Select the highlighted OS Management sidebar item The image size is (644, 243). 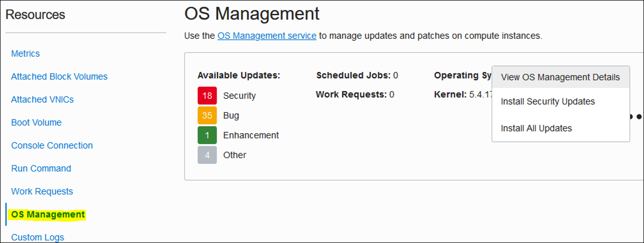coord(48,214)
